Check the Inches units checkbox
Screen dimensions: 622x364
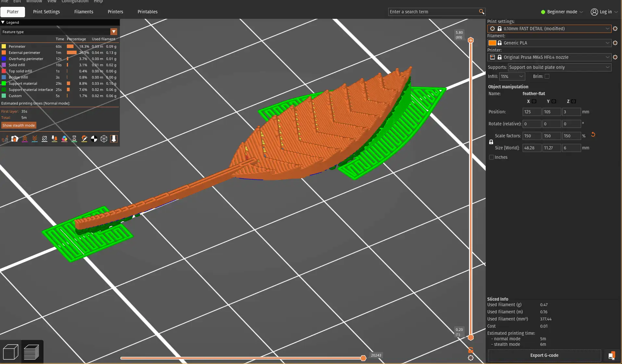pyautogui.click(x=491, y=157)
